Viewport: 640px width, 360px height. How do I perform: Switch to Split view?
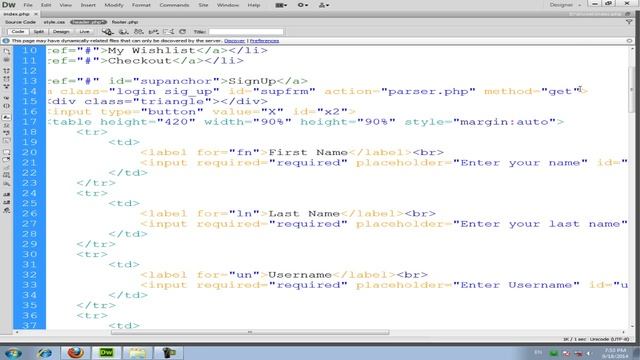(x=39, y=31)
